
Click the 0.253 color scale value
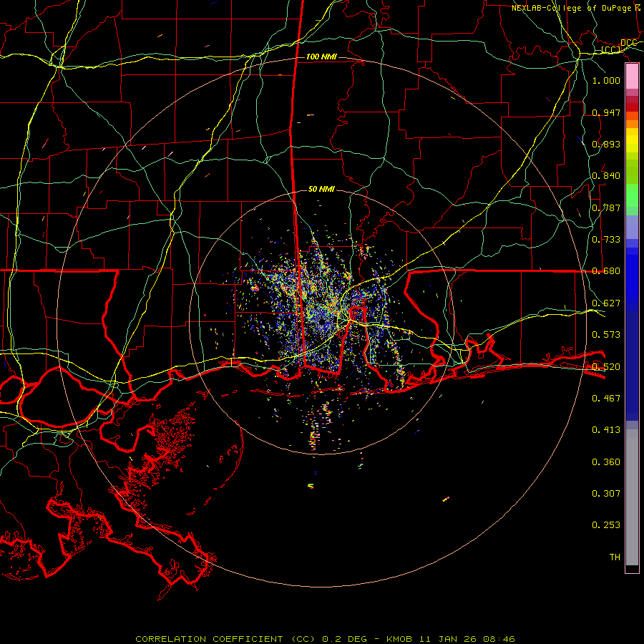606,525
